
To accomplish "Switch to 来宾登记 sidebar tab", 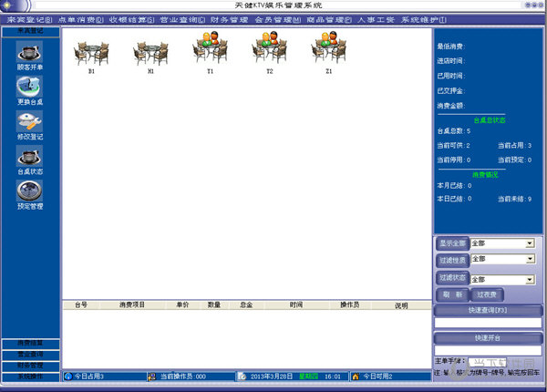I will tap(30, 31).
